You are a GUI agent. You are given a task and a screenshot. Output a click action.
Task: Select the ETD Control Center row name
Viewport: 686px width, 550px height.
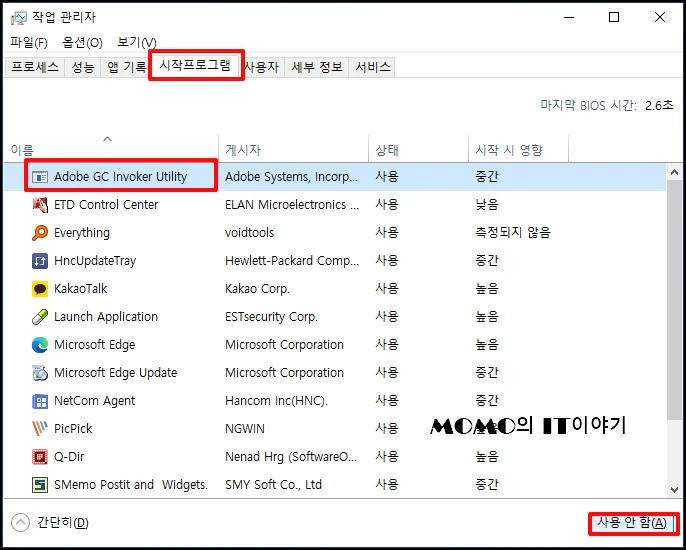pos(106,205)
